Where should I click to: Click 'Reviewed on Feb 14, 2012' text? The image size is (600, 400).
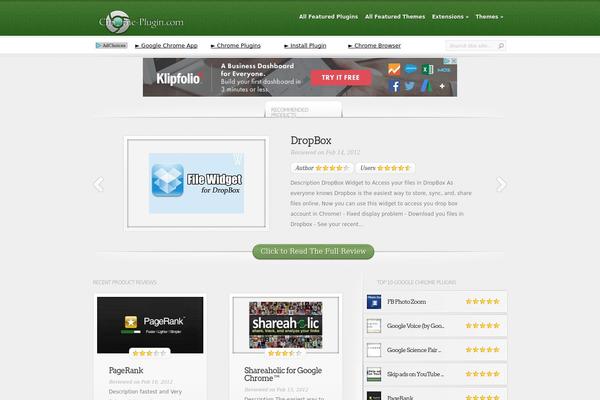click(325, 152)
